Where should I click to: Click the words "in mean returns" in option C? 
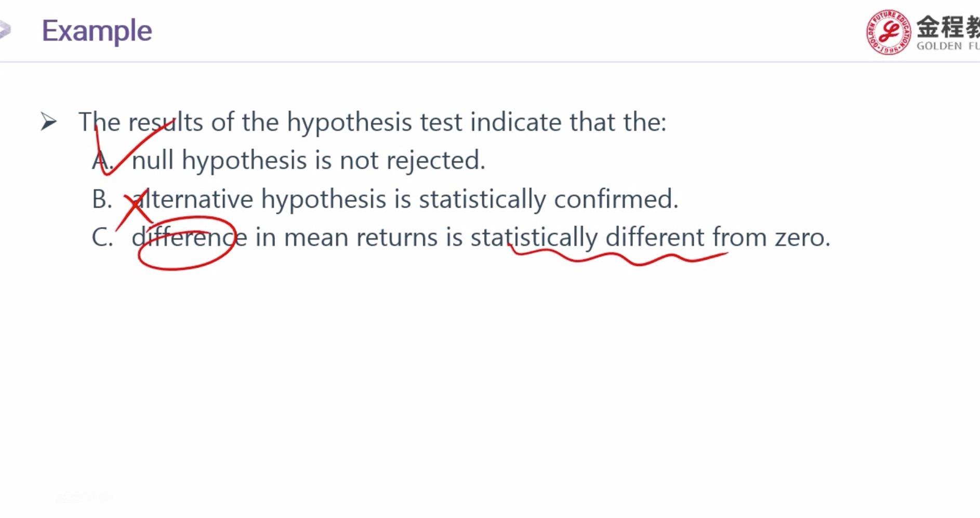tap(346, 238)
